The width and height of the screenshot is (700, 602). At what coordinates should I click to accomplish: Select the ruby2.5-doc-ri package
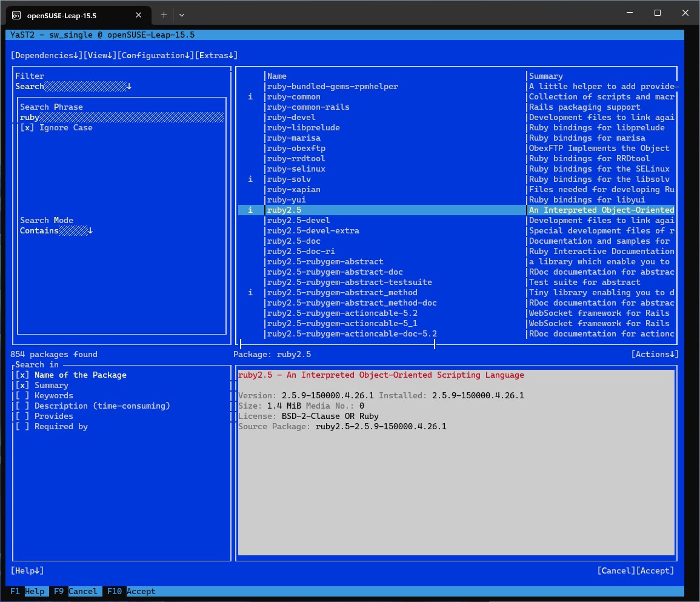pos(457,251)
